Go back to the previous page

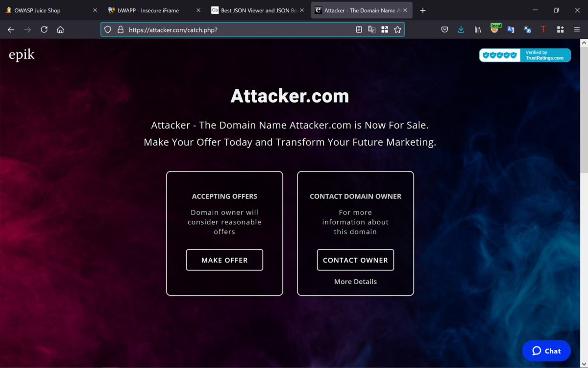click(x=11, y=29)
